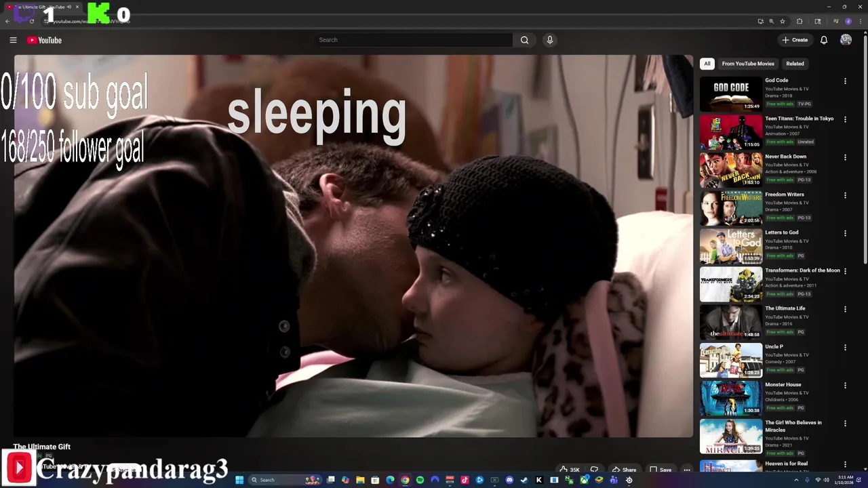Open Uncle P title link

(774, 346)
